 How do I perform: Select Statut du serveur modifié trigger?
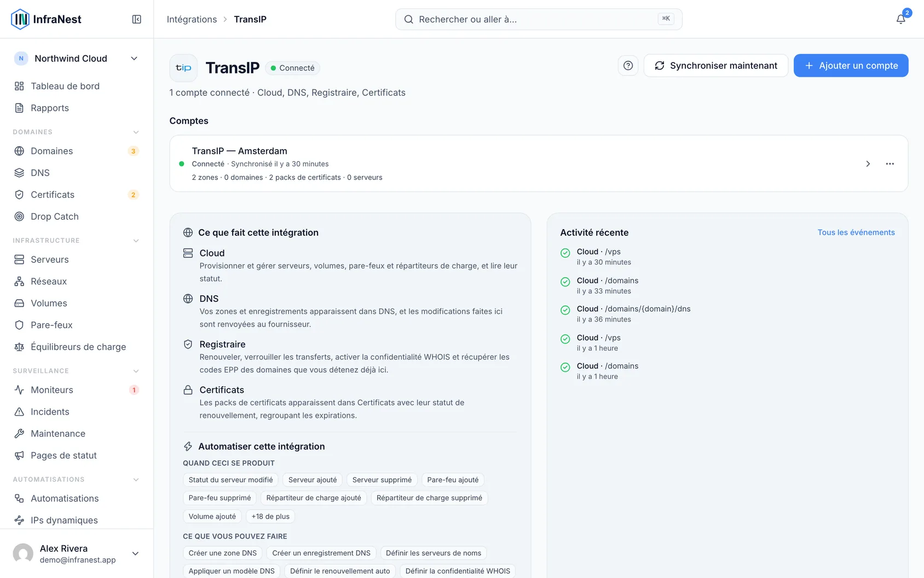(230, 480)
